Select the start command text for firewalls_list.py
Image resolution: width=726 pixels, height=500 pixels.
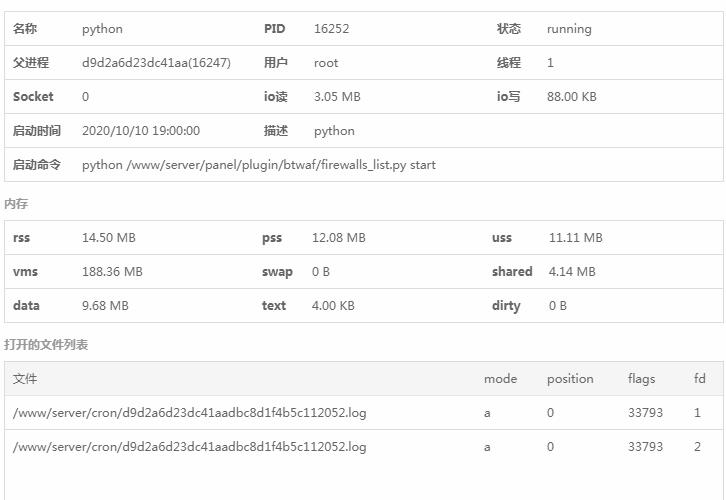pyautogui.click(x=258, y=165)
